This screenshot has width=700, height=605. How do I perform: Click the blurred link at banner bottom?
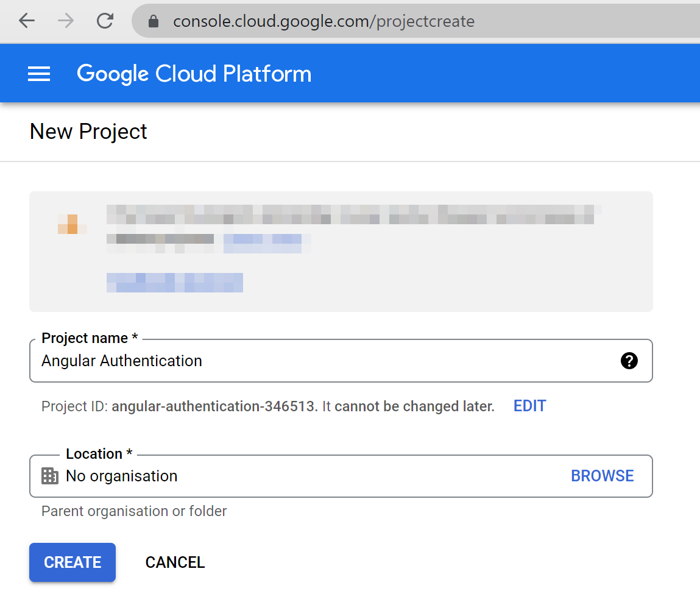[x=175, y=283]
